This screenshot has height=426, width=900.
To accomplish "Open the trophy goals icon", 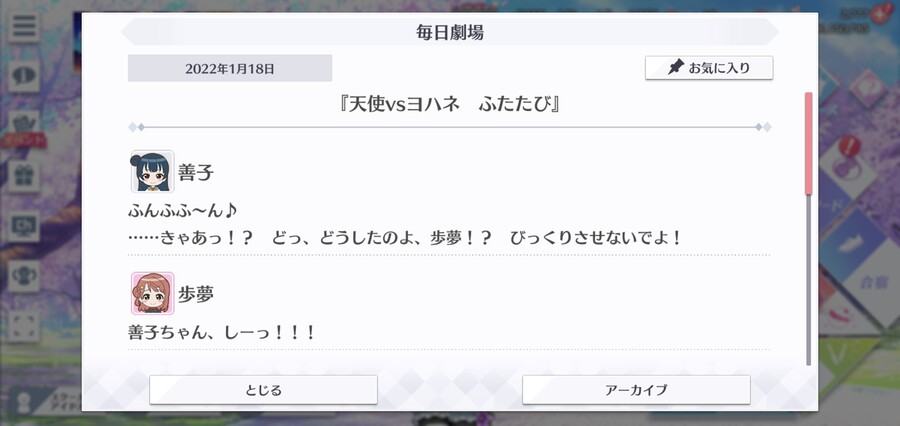I will tap(24, 276).
